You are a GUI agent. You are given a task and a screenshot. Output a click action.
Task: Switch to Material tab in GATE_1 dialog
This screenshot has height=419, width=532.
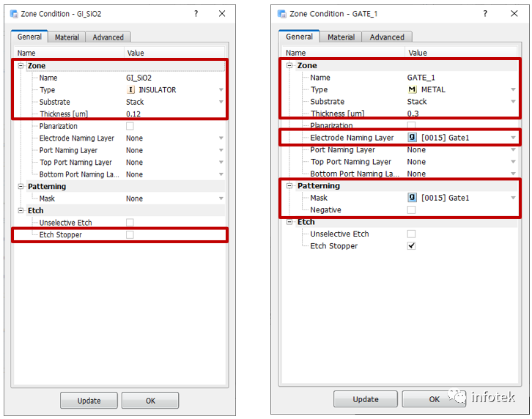coord(341,37)
